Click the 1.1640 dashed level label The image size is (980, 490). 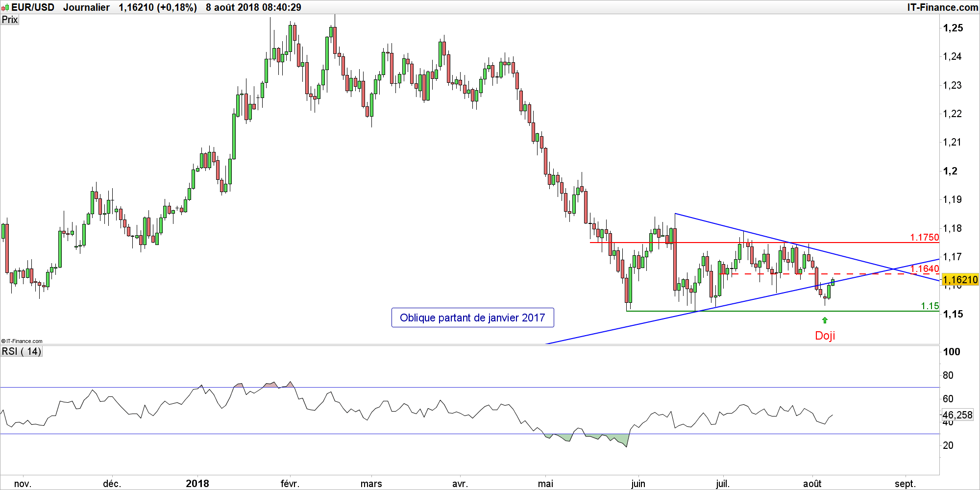click(x=925, y=269)
